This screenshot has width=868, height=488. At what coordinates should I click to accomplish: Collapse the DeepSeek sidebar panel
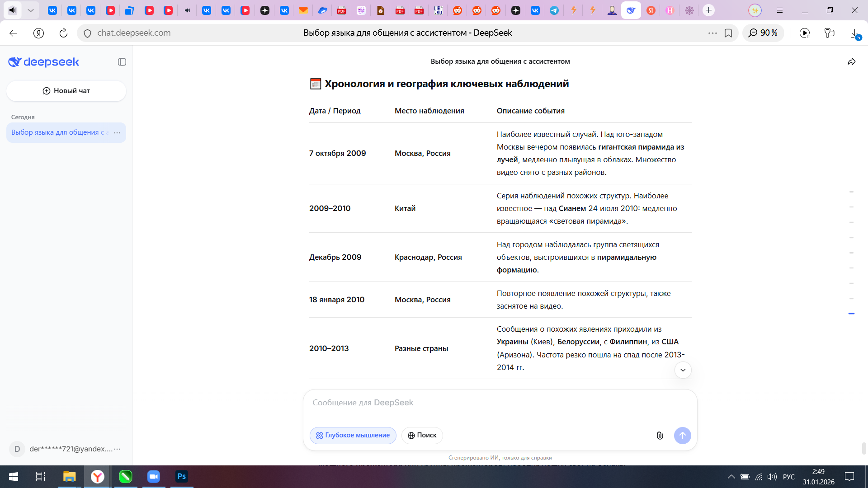click(122, 62)
